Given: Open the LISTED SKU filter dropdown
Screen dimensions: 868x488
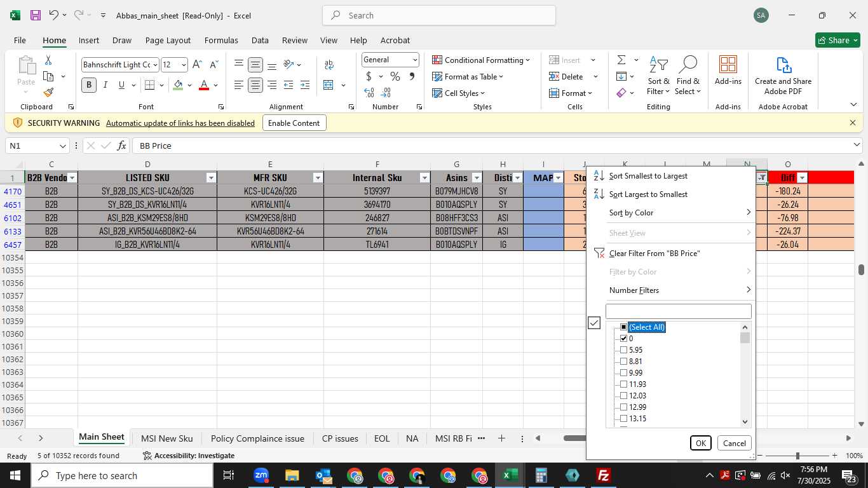Looking at the screenshot, I should tap(212, 178).
